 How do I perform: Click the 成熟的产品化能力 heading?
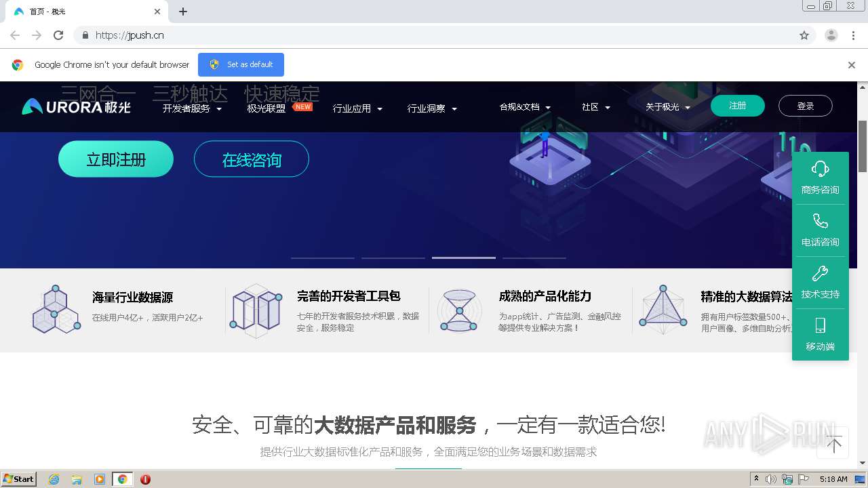[545, 296]
